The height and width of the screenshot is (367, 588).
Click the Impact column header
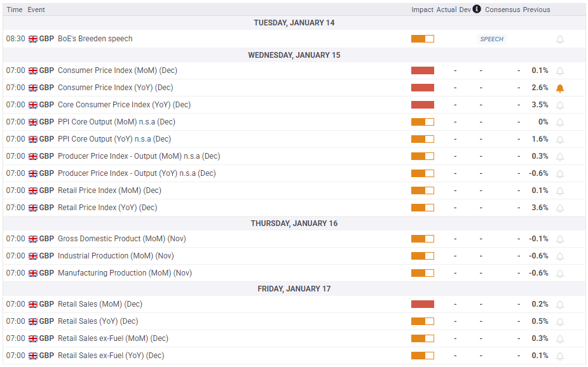(x=422, y=10)
